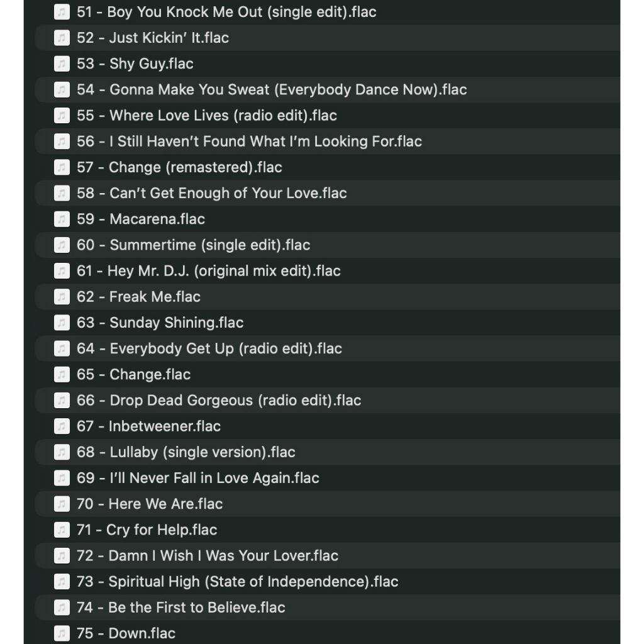The height and width of the screenshot is (644, 644).
Task: Click the file icon for 71 - Cry for Help
Action: pos(62,530)
